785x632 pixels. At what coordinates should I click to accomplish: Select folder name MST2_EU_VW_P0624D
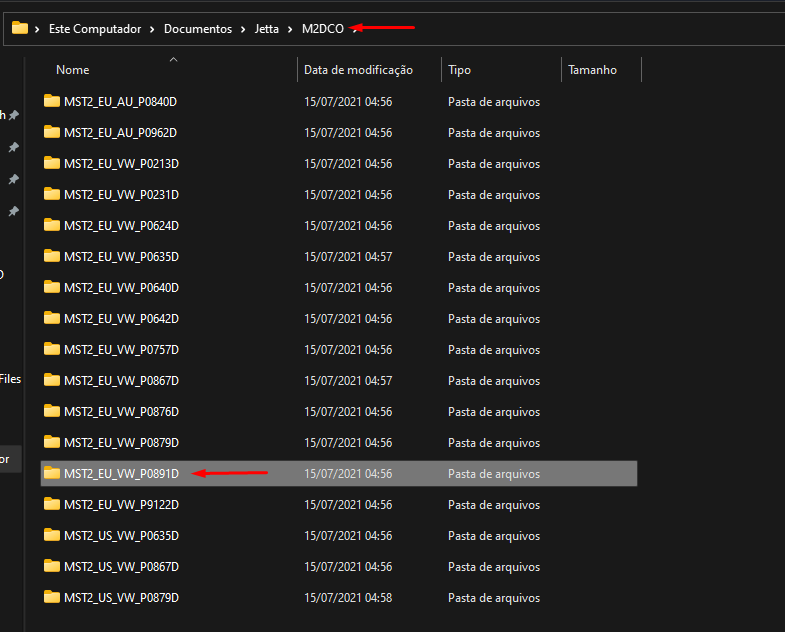point(121,226)
